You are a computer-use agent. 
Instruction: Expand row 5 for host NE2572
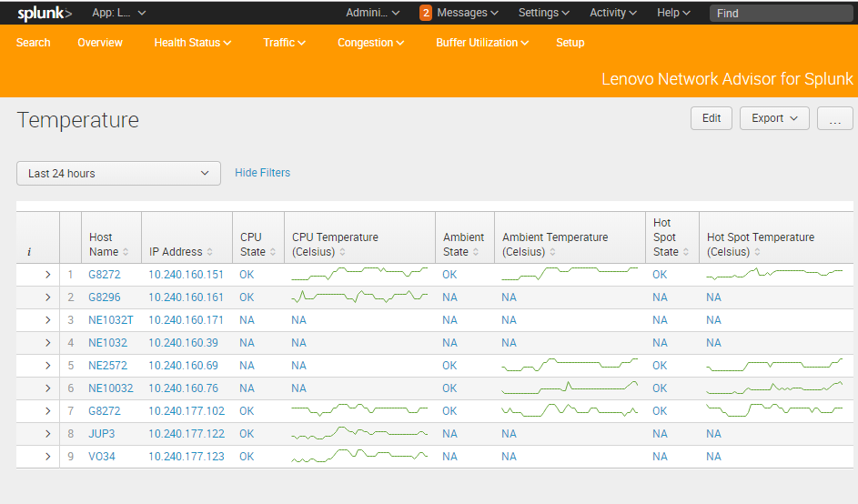pyautogui.click(x=47, y=366)
